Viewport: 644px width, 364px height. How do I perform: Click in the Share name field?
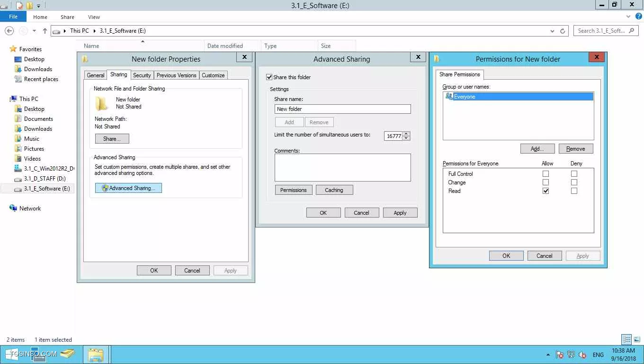(x=343, y=109)
